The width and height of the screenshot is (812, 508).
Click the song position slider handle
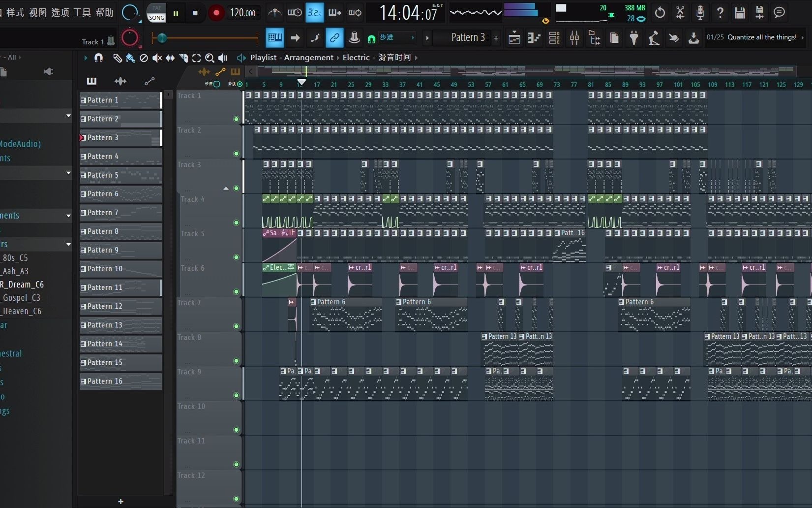[162, 38]
